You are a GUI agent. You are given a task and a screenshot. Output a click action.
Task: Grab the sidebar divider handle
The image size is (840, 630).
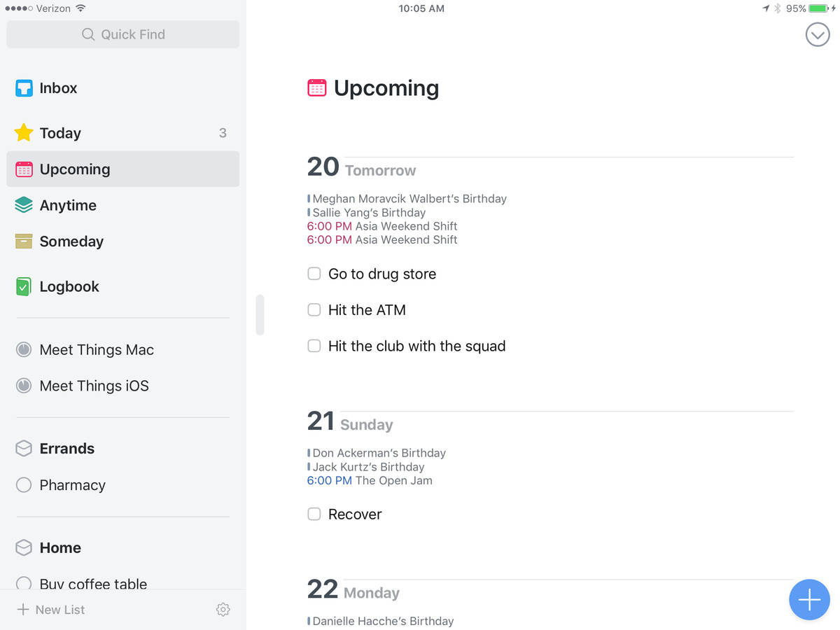(x=260, y=315)
